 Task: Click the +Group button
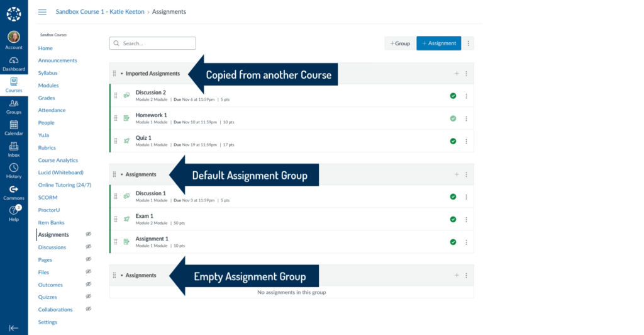(x=400, y=43)
